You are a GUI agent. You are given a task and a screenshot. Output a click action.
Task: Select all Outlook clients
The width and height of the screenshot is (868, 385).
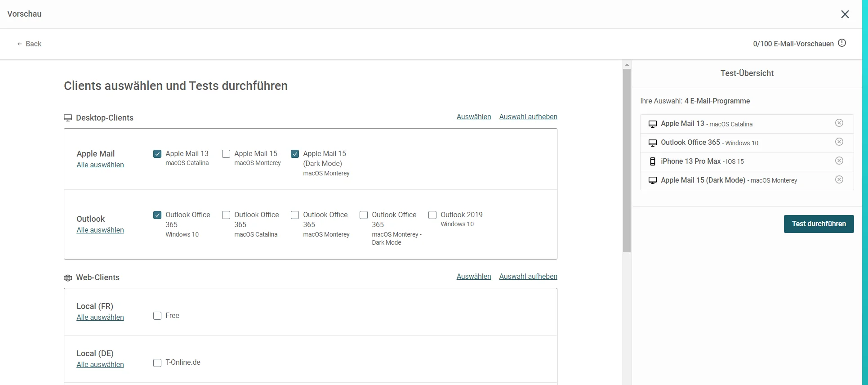click(x=100, y=230)
